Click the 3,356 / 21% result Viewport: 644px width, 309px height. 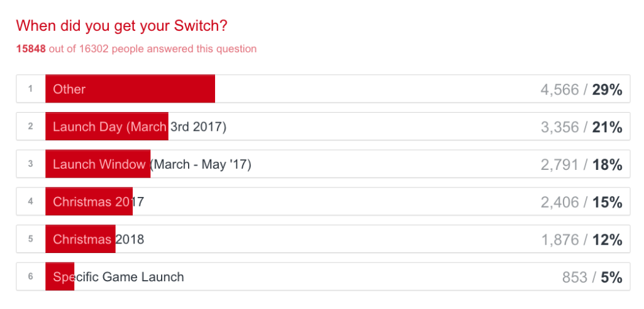[x=581, y=127]
